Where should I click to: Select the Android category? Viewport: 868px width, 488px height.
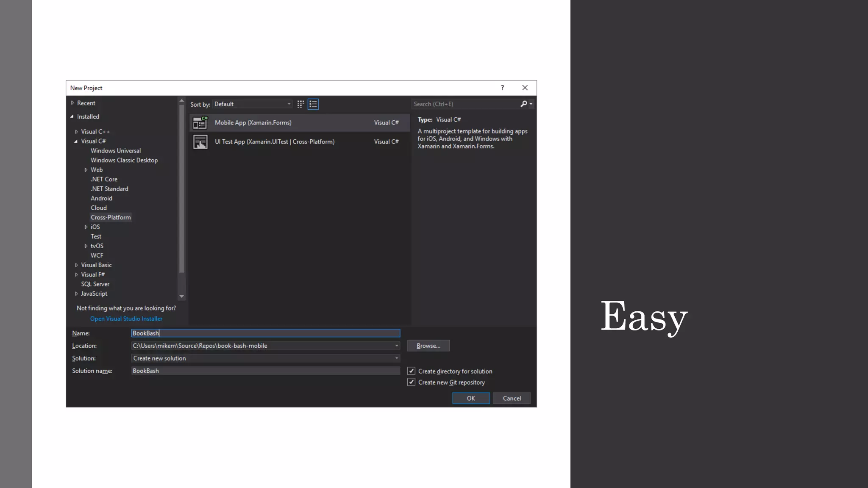[101, 198]
